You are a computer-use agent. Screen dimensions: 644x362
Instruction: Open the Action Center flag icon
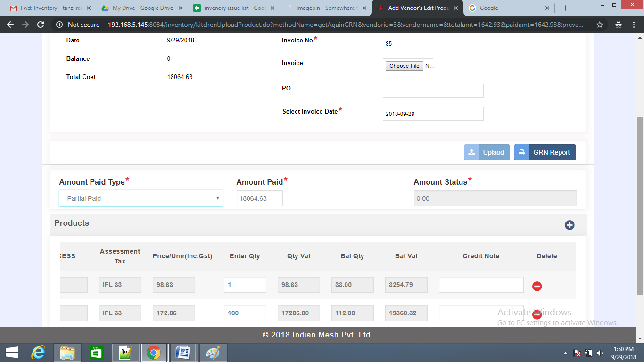tap(577, 353)
